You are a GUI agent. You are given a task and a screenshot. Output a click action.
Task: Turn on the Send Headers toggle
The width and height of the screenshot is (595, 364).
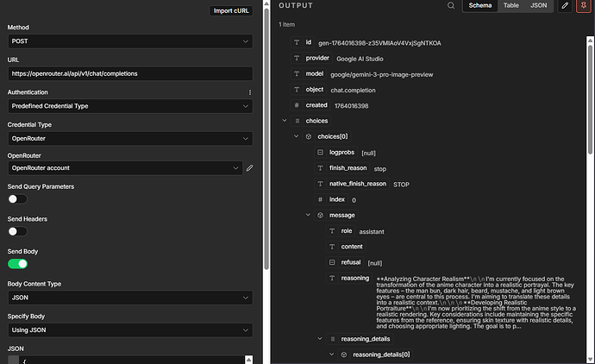pos(17,231)
